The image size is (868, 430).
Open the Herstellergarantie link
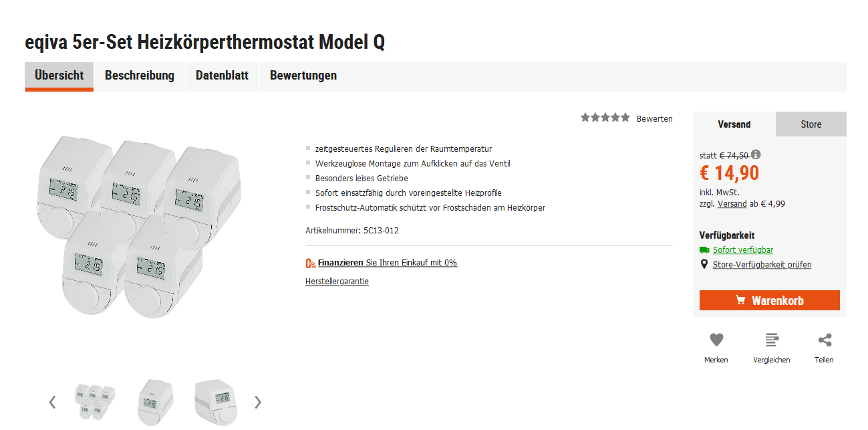[x=337, y=282]
